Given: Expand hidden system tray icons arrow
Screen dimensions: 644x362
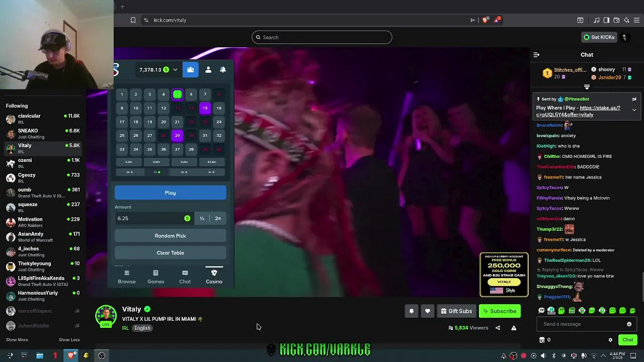Looking at the screenshot, I should 604,356.
